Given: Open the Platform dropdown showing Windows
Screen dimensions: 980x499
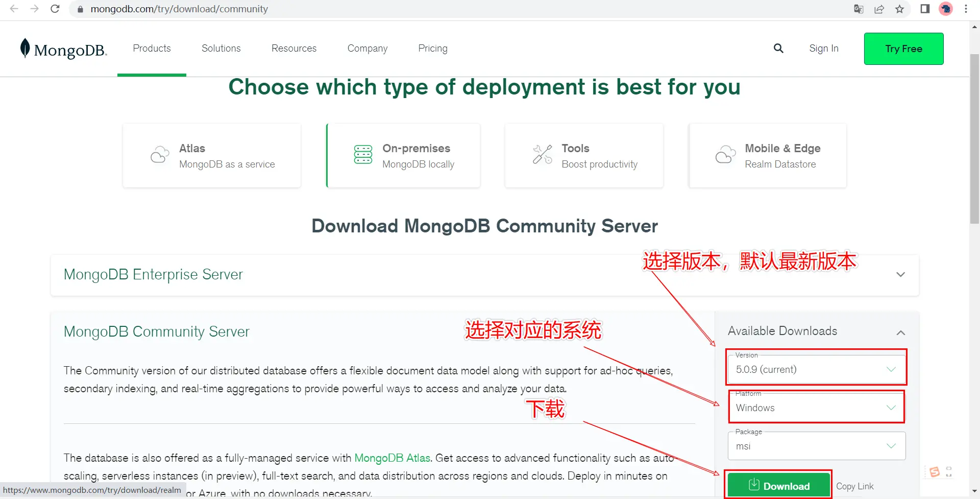Looking at the screenshot, I should pyautogui.click(x=817, y=408).
